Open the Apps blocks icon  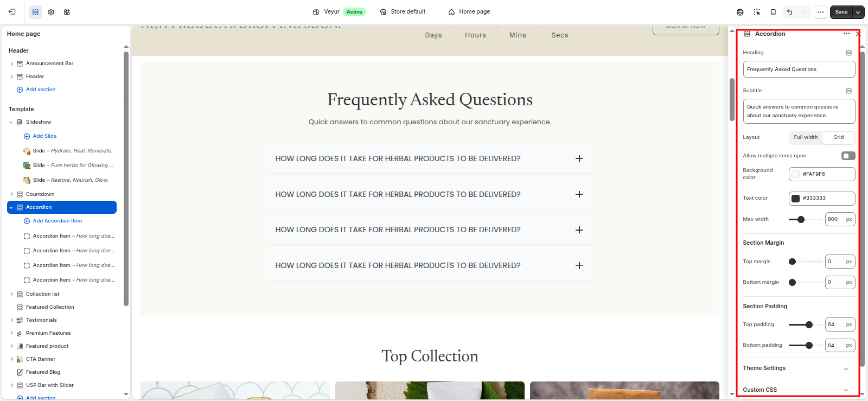[x=67, y=12]
